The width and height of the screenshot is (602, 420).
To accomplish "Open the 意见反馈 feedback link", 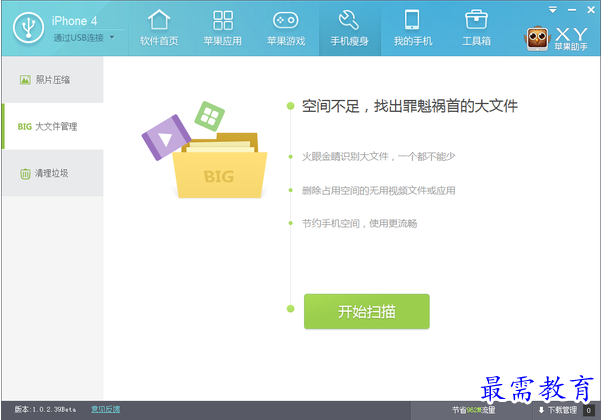I will click(x=106, y=409).
